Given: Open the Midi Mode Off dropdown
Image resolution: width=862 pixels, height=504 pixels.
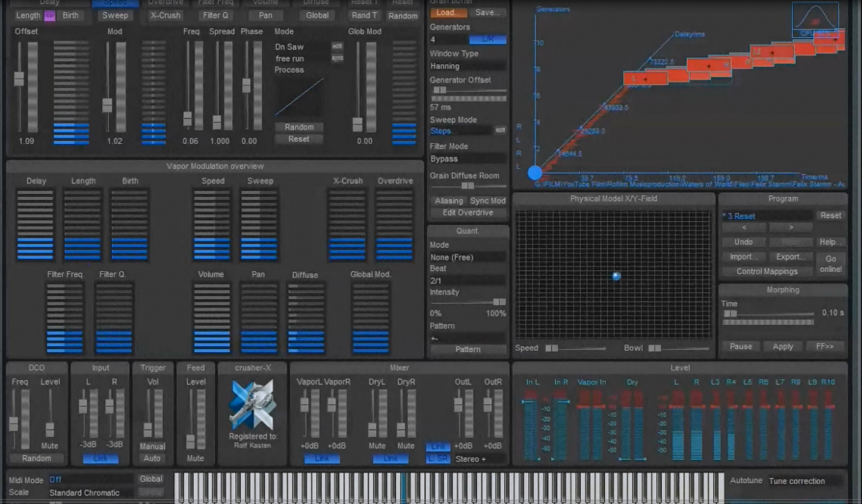Looking at the screenshot, I should (90, 479).
